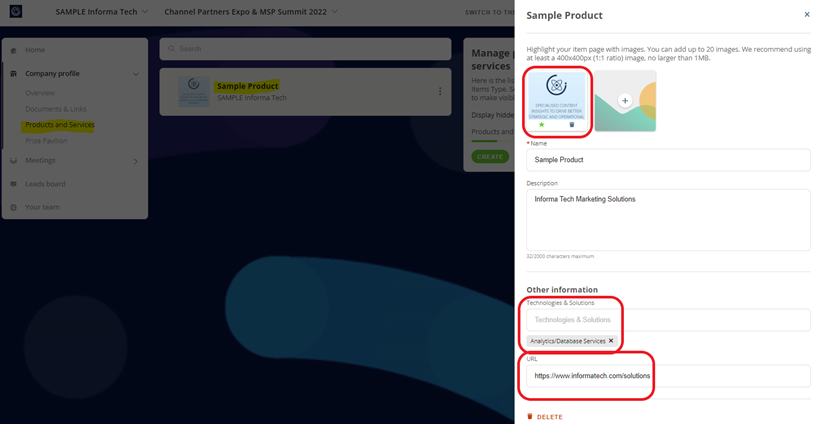Click the Meetings icon in sidebar
The width and height of the screenshot is (813, 424).
(x=13, y=161)
